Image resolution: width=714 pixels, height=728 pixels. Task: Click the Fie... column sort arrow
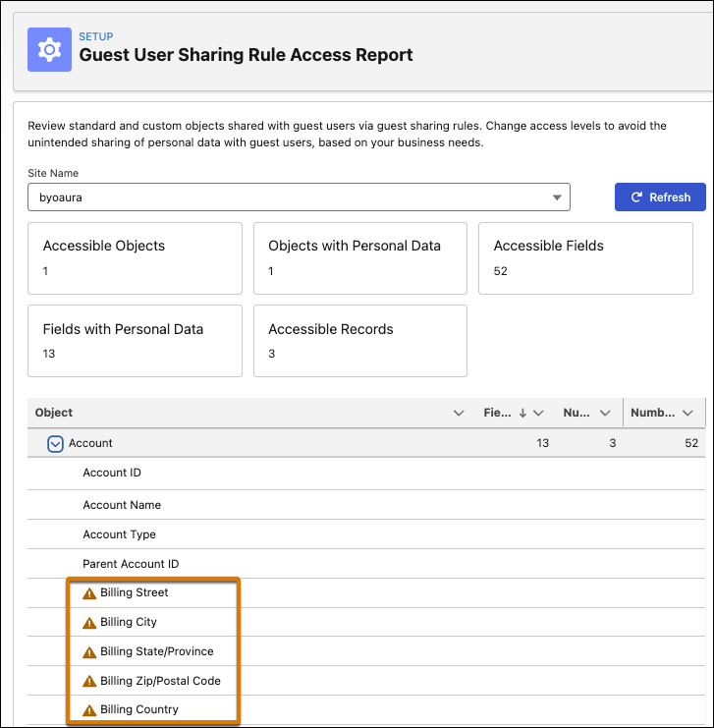[x=522, y=413]
